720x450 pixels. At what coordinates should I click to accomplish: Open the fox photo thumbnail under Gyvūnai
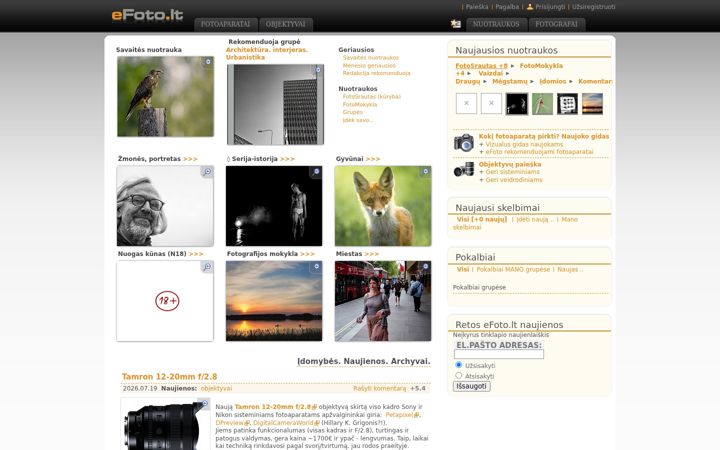(383, 206)
